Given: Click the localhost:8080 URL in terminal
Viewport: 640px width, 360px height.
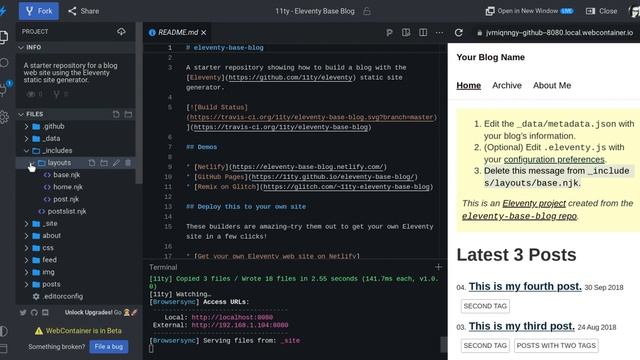Looking at the screenshot, I should [x=232, y=317].
